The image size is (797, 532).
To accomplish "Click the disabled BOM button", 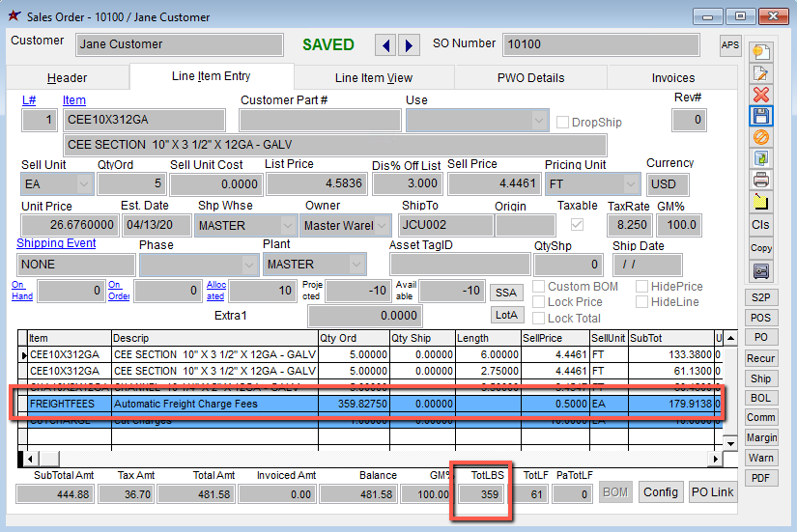I will click(x=615, y=492).
